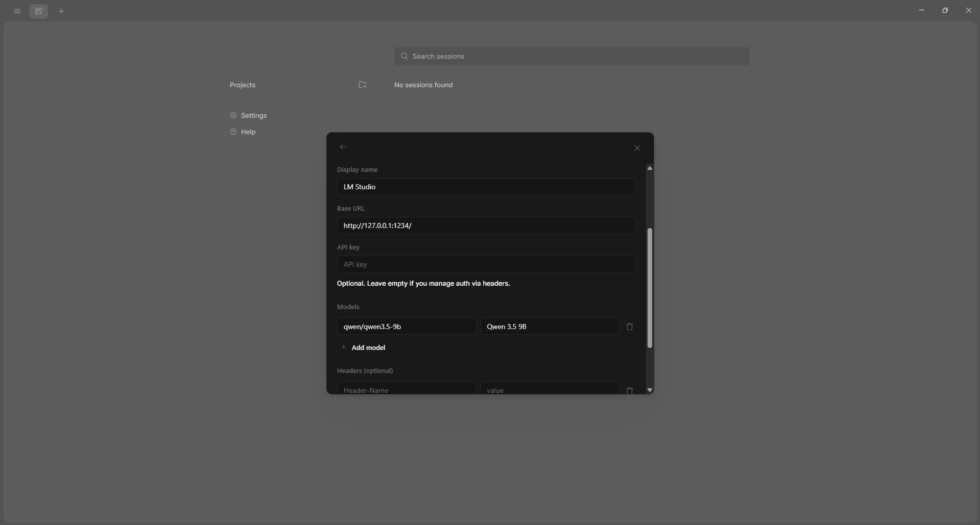The image size is (980, 525).
Task: Focus the Search sessions field
Action: click(572, 56)
